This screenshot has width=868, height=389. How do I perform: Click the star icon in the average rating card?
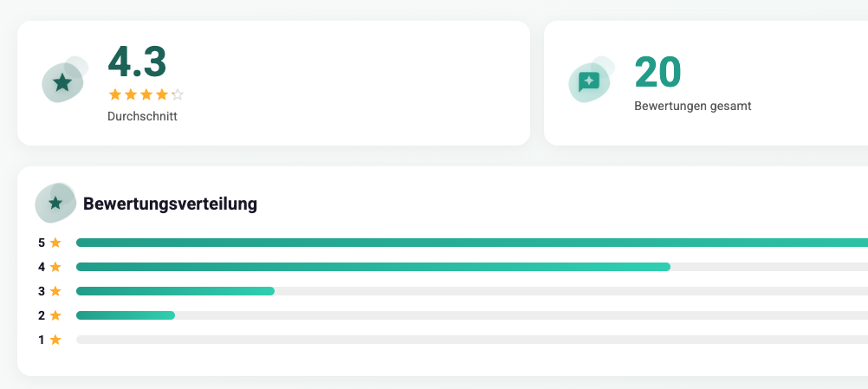[62, 82]
